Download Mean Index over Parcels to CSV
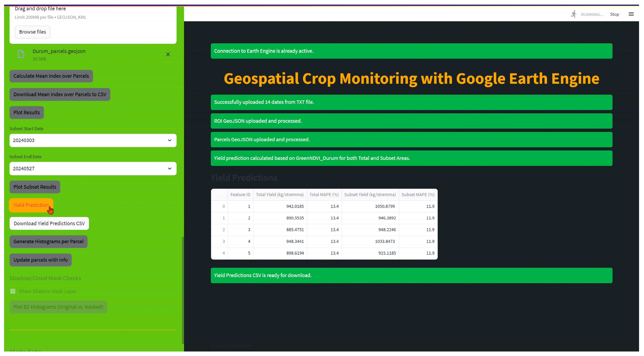Viewport: 644px width, 356px height. pyautogui.click(x=60, y=94)
